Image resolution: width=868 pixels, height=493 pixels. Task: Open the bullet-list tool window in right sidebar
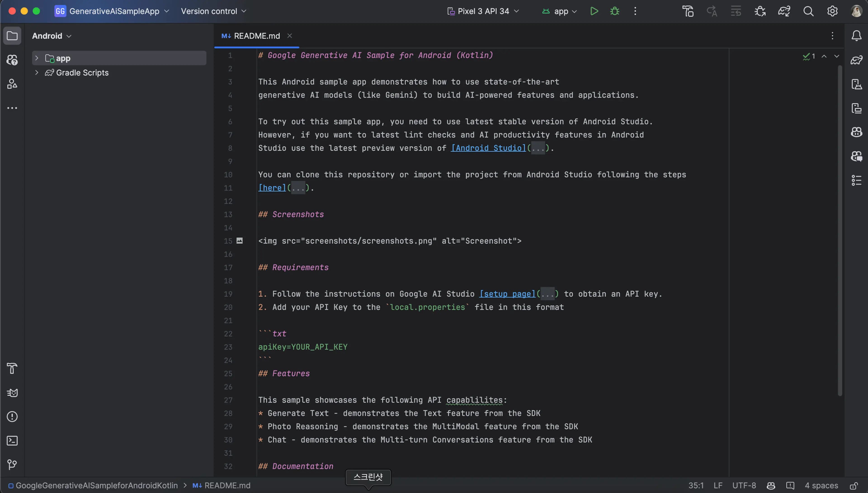tap(856, 180)
